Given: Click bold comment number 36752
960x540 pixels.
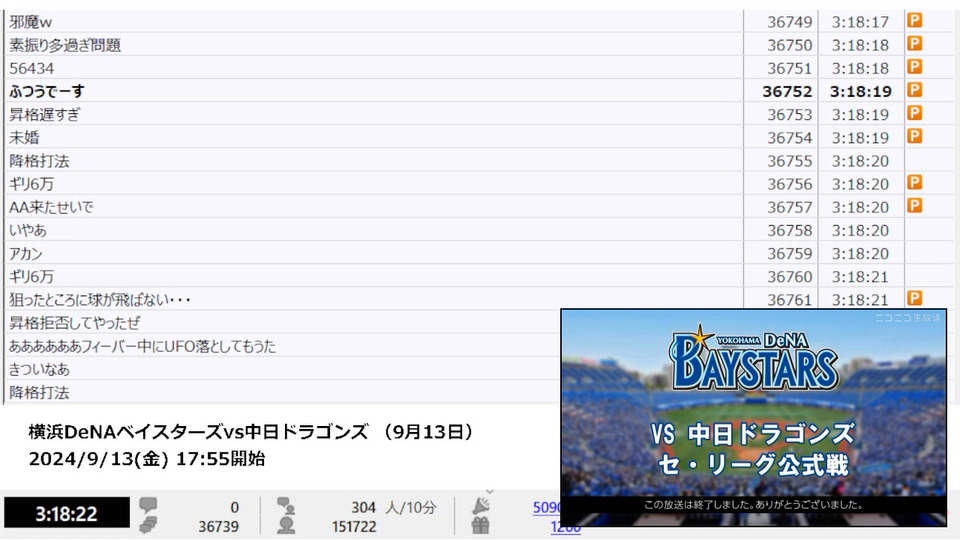Looking at the screenshot, I should (787, 91).
